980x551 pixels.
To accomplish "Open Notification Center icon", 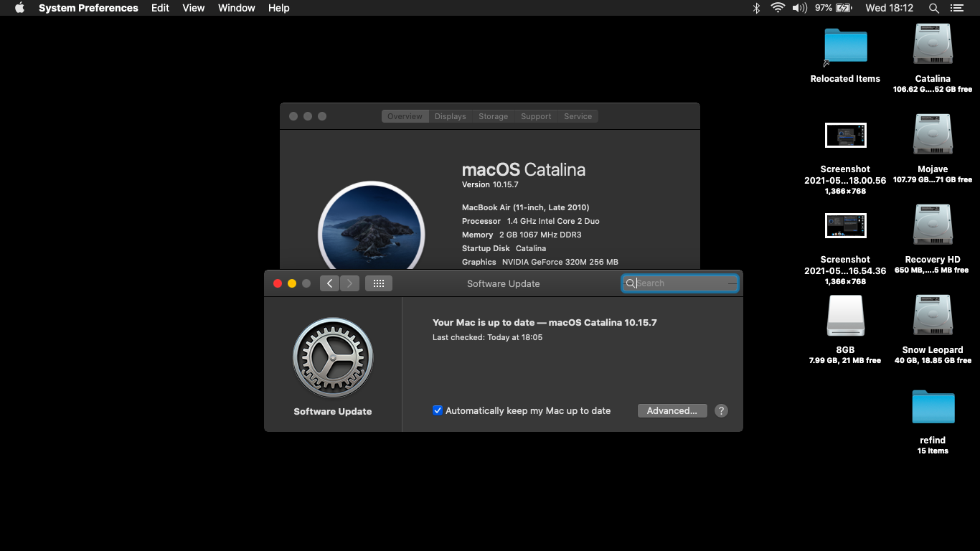I will tap(956, 8).
